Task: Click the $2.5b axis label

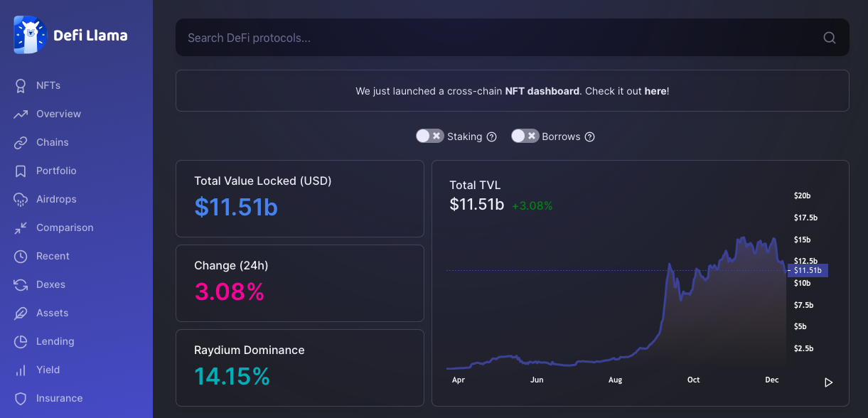Action: click(x=804, y=348)
